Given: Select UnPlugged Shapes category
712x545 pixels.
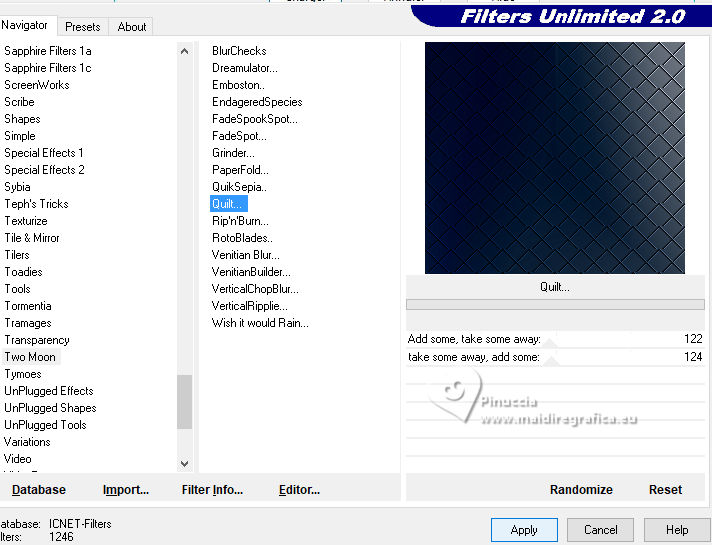Looking at the screenshot, I should [50, 408].
